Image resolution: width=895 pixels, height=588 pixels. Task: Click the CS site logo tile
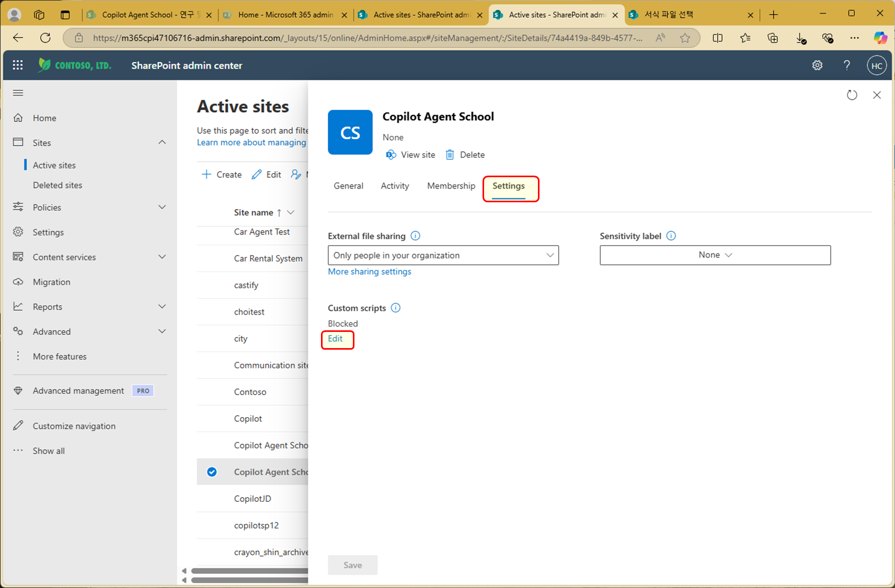[350, 132]
